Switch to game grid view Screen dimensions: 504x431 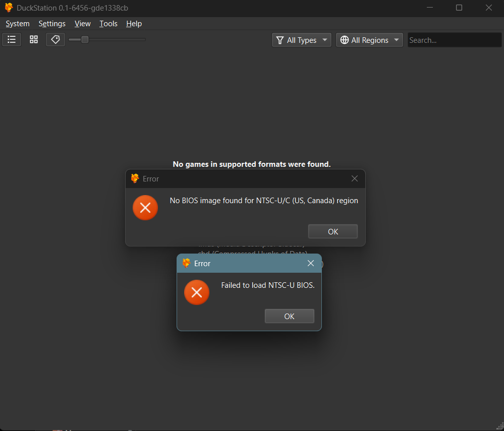[34, 39]
